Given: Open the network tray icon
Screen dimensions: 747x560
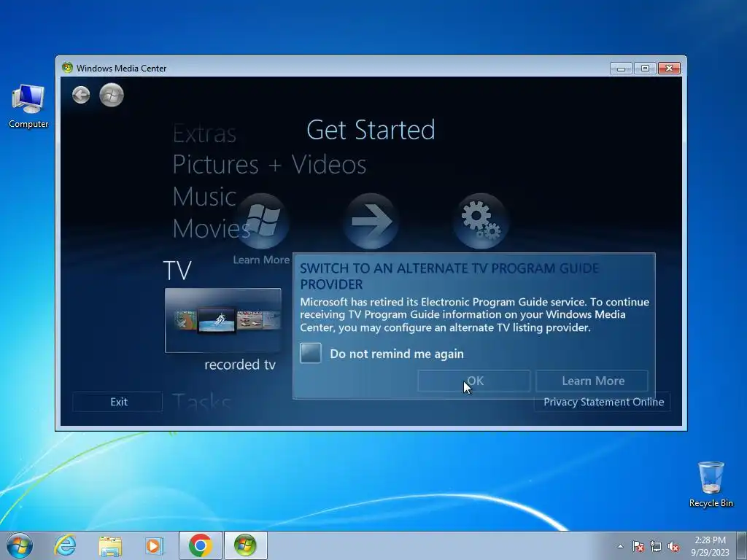Looking at the screenshot, I should tap(656, 546).
